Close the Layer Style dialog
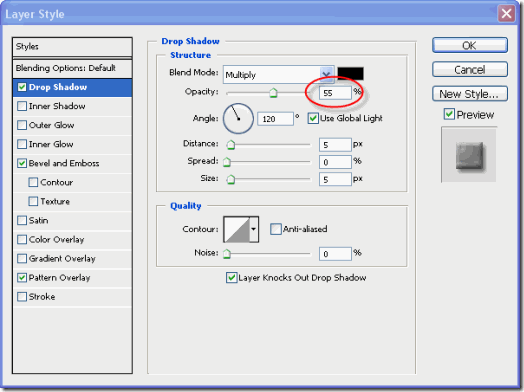This screenshot has height=392, width=524. tap(506, 14)
